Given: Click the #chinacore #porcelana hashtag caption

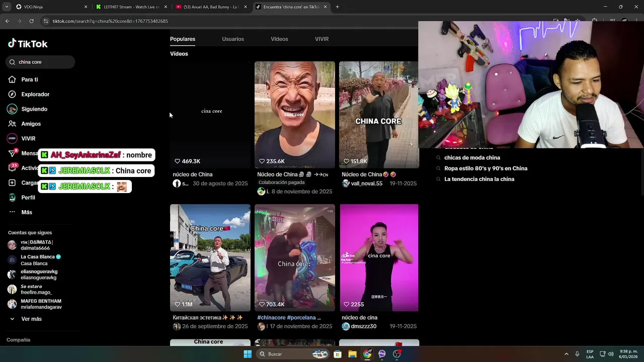Looking at the screenshot, I should pyautogui.click(x=289, y=318).
